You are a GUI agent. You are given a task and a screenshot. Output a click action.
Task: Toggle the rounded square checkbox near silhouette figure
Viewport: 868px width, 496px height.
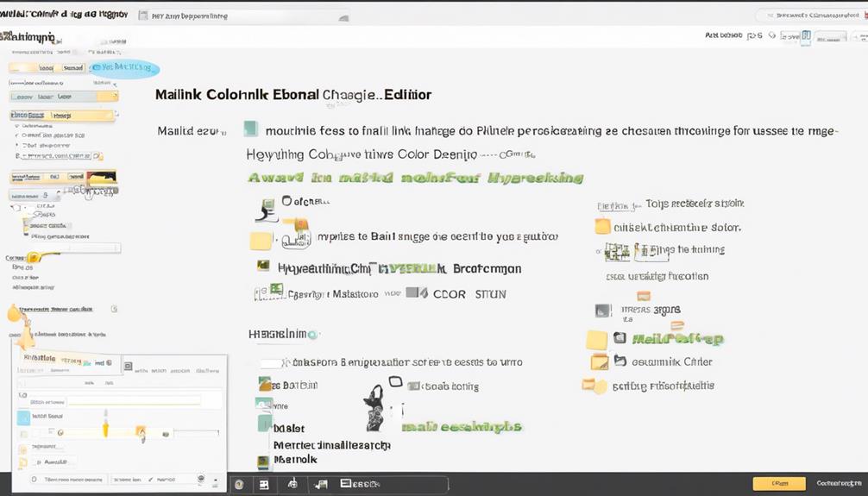395,381
